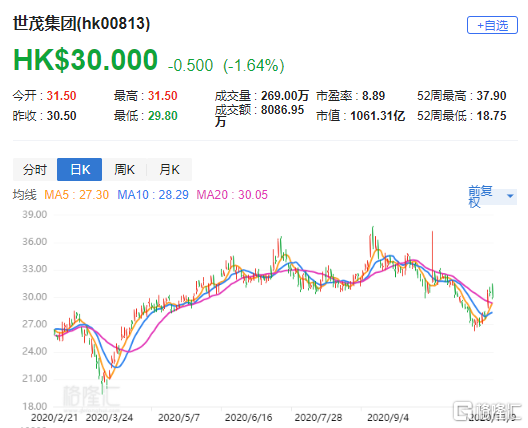Click the 21.00 price axis label
The width and height of the screenshot is (528, 428).
(x=35, y=378)
